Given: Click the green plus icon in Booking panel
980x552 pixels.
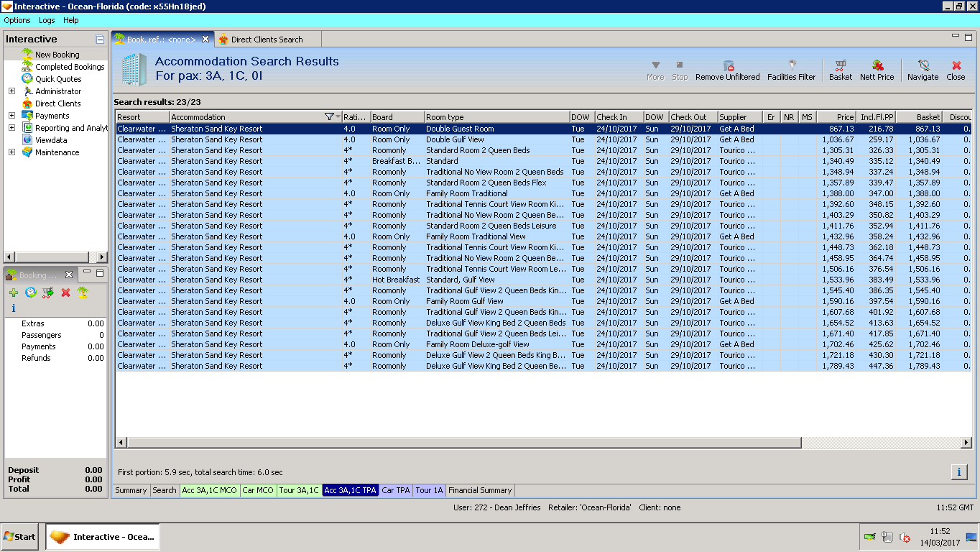Looking at the screenshot, I should click(14, 293).
